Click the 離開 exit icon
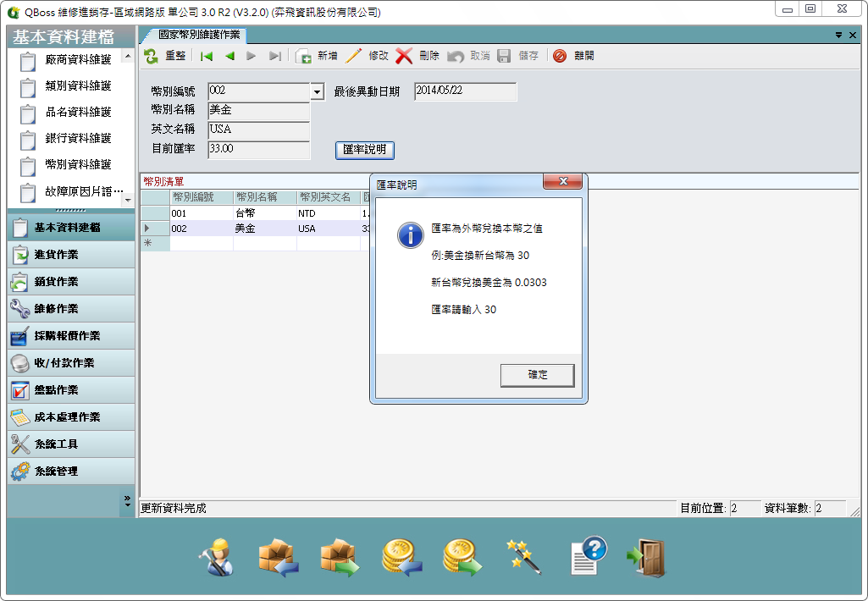This screenshot has height=601, width=868. click(560, 56)
